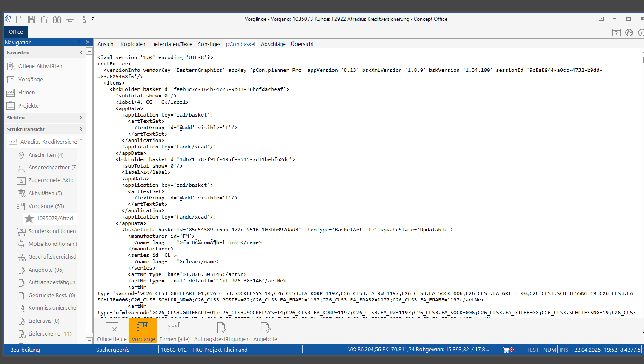
Task: Click the New document icon in toolbar
Action: tap(19, 19)
